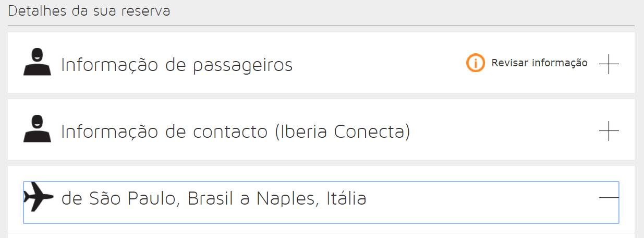The image size is (644, 238).
Task: Select the Informação de passageiros heading
Action: (177, 65)
